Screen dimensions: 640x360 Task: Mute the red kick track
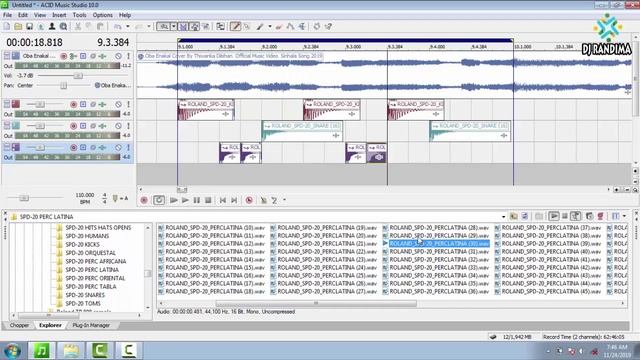[118, 104]
